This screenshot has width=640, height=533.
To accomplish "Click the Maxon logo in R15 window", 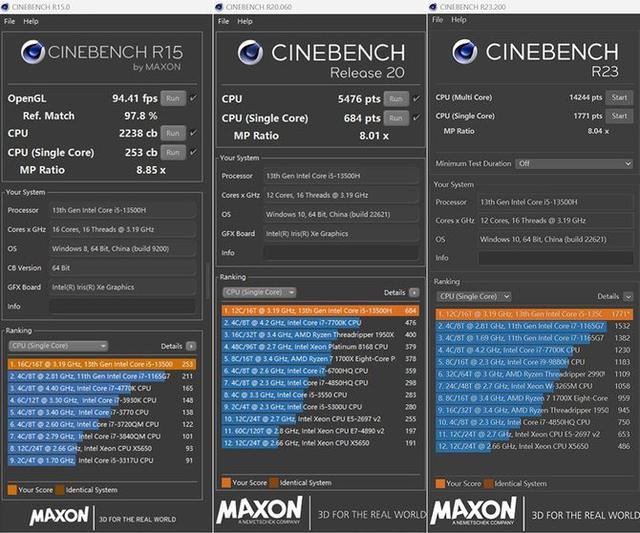I will pos(60,517).
